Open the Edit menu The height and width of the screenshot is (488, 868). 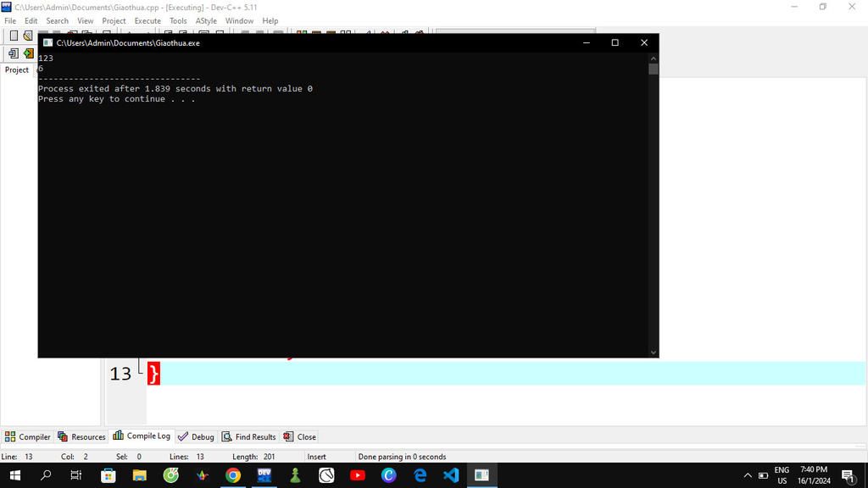coord(31,21)
